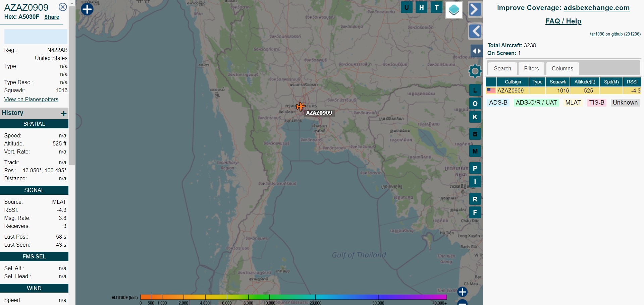Screen dimensions: 644x305
Task: Toggle the U map button
Action: pos(407,7)
